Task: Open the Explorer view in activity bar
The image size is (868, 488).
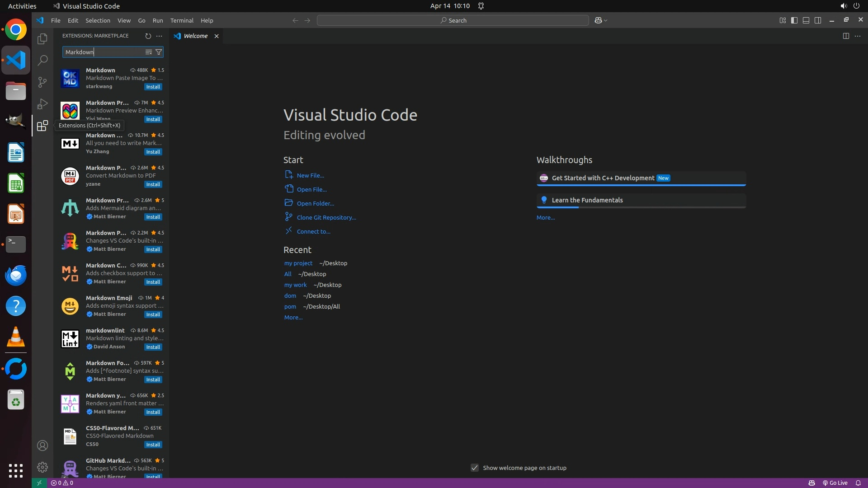Action: pyautogui.click(x=42, y=39)
